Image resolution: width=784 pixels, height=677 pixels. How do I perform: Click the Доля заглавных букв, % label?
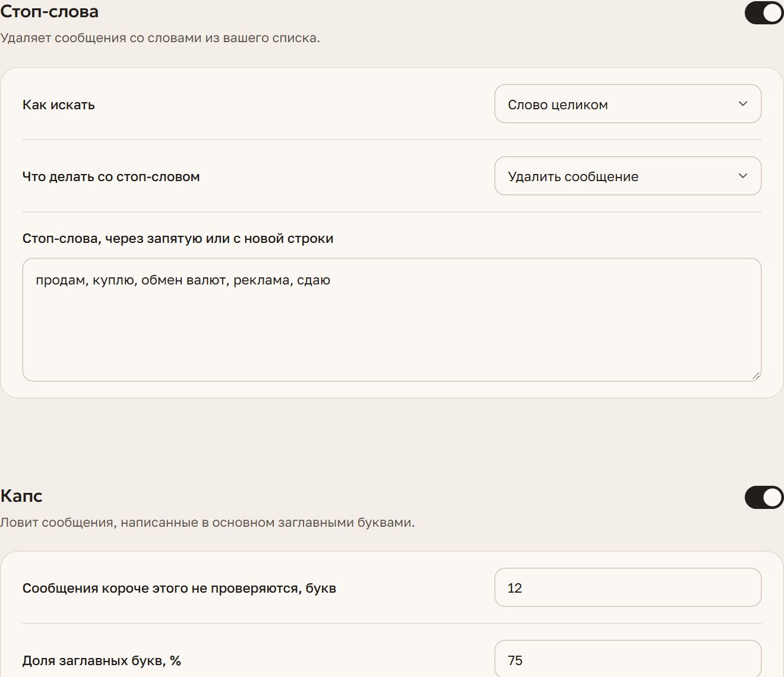(102, 661)
